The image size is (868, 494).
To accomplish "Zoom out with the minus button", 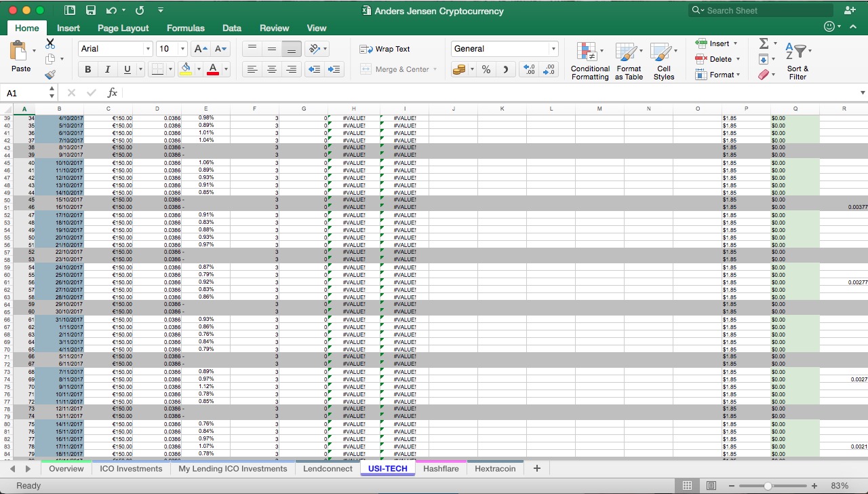I will 732,486.
